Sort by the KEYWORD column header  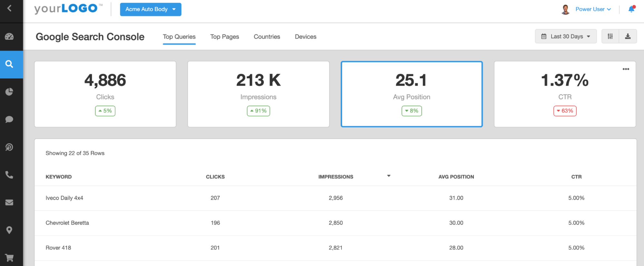(x=59, y=177)
